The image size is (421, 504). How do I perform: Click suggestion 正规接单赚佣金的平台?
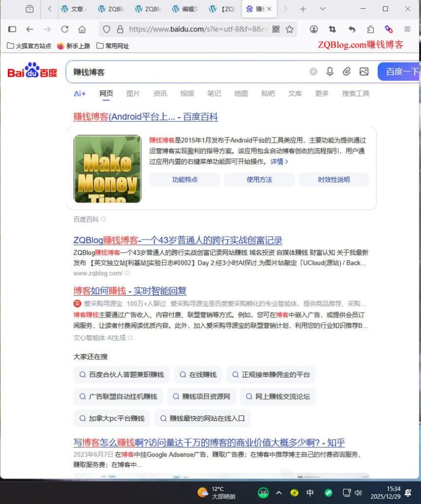271,375
